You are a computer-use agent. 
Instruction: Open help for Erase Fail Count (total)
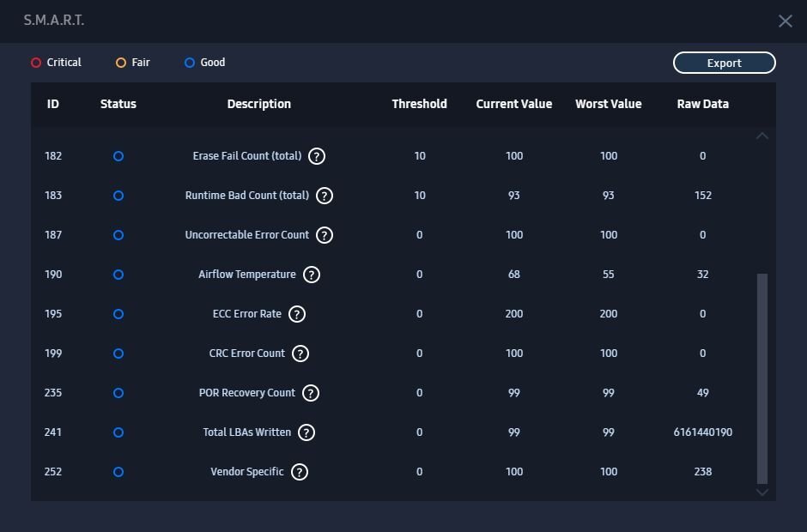point(317,156)
